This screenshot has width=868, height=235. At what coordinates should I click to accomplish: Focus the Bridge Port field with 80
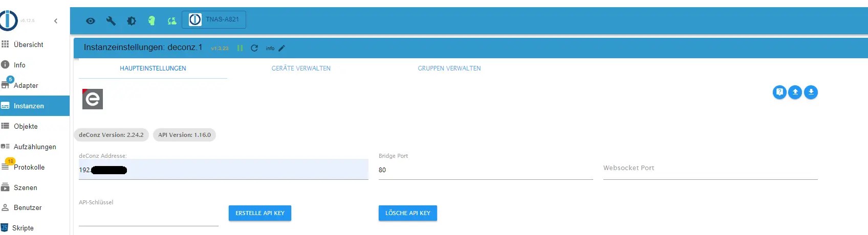tap(486, 170)
